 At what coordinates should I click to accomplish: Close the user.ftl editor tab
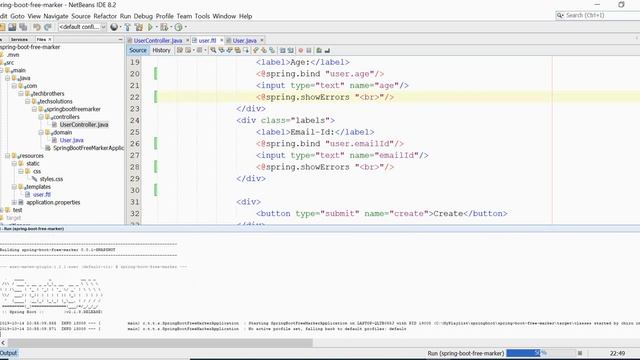222,40
